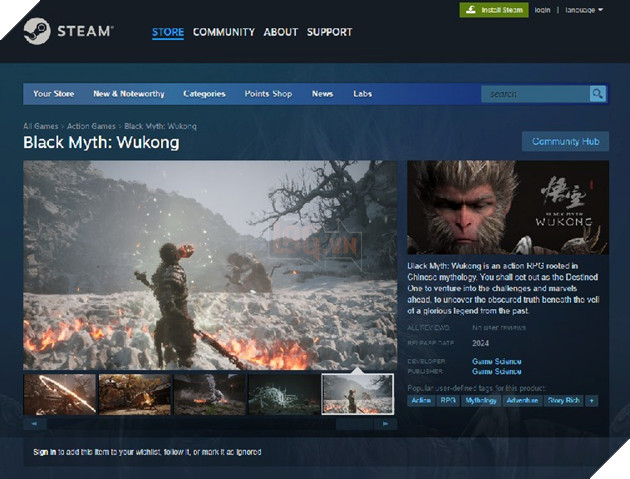
Task: Open the News tab
Action: (x=322, y=94)
